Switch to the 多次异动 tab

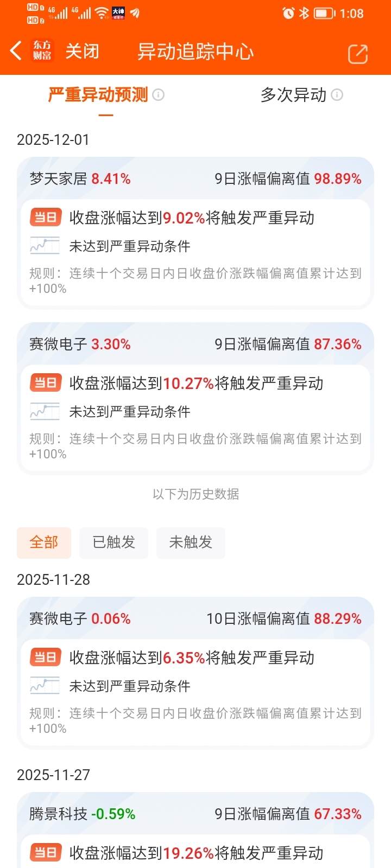pos(294,95)
